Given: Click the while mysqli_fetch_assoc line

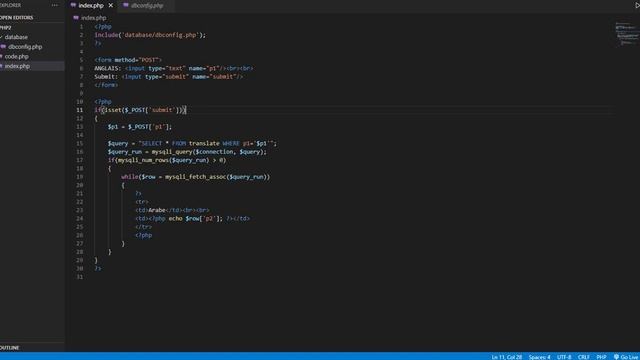Looking at the screenshot, I should pyautogui.click(x=196, y=177).
